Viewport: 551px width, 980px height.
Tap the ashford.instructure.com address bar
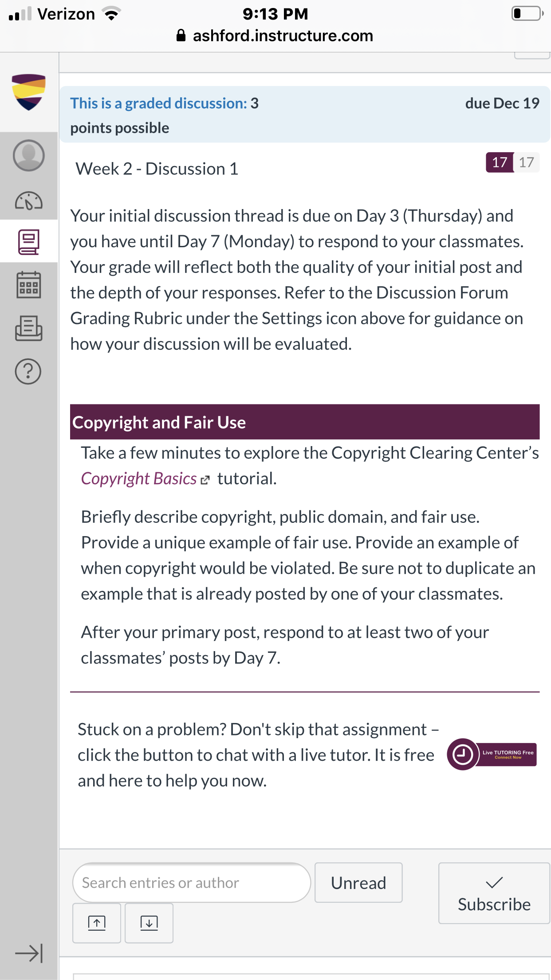(275, 36)
